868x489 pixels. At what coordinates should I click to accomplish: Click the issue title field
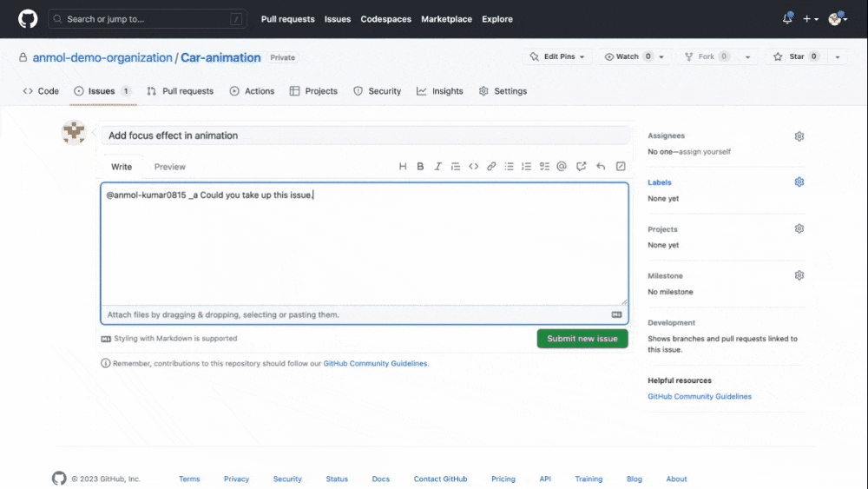click(365, 135)
